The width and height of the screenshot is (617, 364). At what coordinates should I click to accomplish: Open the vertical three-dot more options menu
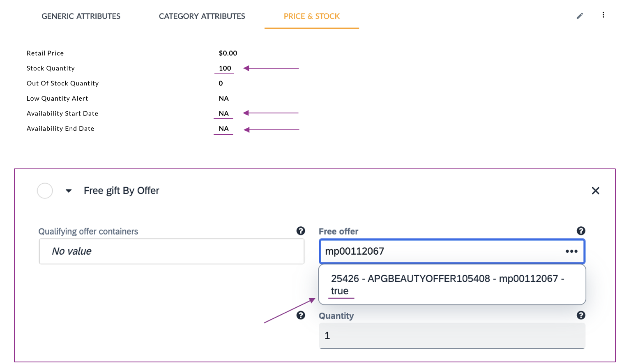coord(603,15)
